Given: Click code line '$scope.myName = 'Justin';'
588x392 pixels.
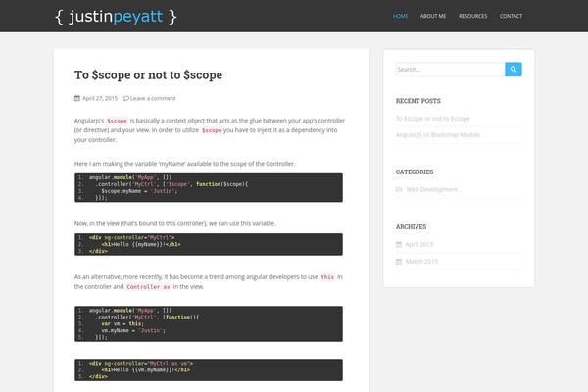Looking at the screenshot, I should (139, 191).
